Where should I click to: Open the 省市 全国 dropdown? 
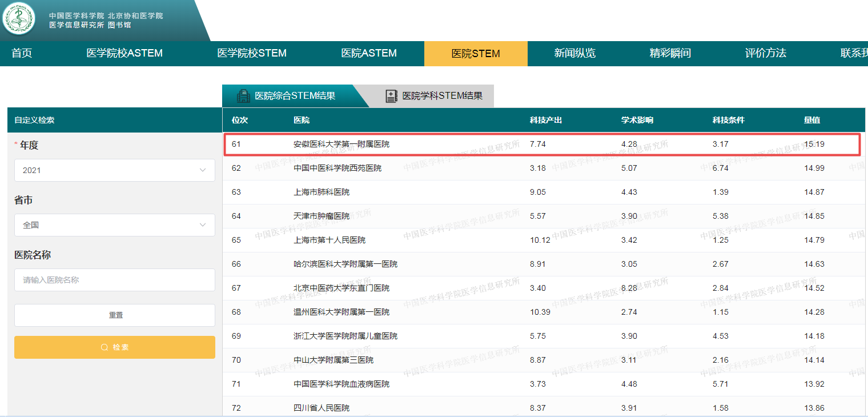coord(114,225)
